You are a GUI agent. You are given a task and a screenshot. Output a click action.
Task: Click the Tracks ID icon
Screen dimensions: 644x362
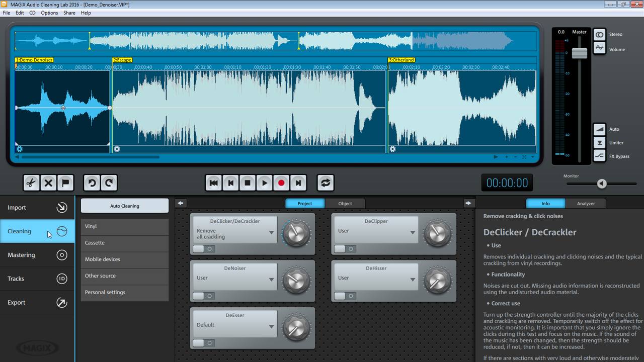click(x=62, y=279)
